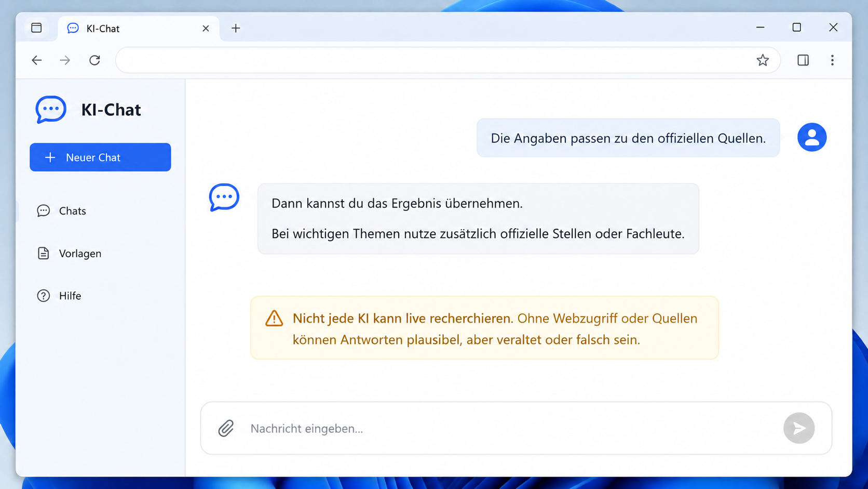The image size is (868, 489).
Task: Click the send message arrow button
Action: pyautogui.click(x=799, y=428)
